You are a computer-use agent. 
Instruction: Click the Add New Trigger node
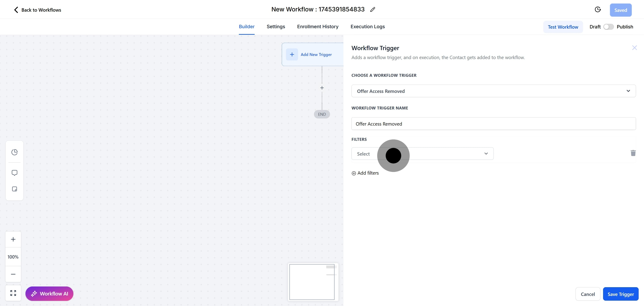[313, 55]
